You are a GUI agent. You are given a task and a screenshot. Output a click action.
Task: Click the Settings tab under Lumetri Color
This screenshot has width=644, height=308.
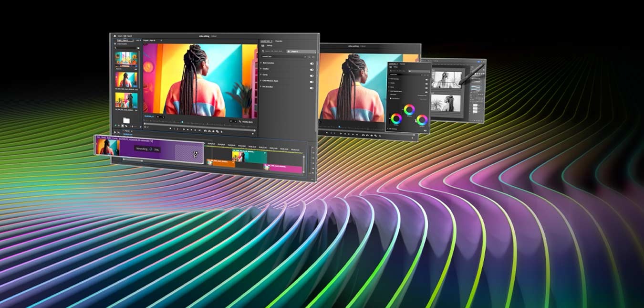coord(270,46)
